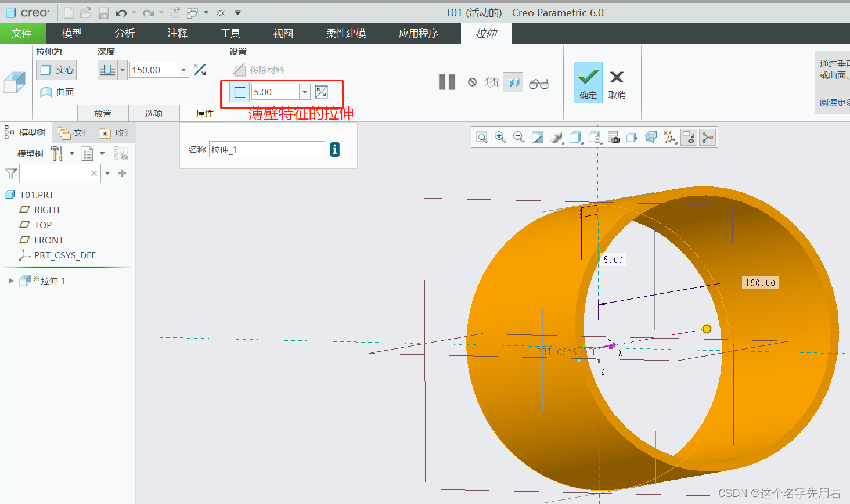Open the Customize Quick Access dropdown

click(x=237, y=12)
